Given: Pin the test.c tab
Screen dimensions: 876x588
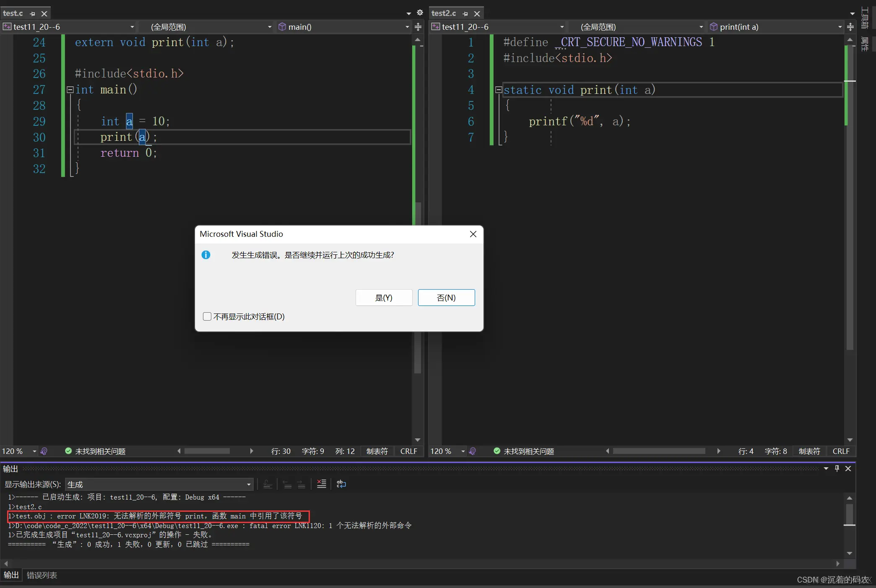Looking at the screenshot, I should coord(33,13).
